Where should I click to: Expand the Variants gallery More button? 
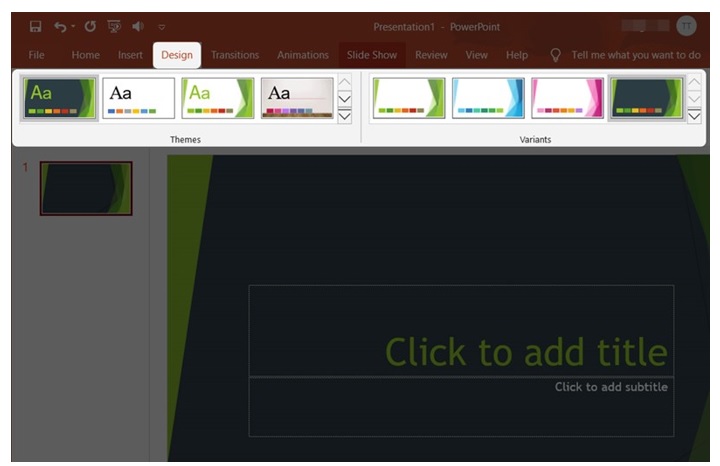tap(694, 117)
